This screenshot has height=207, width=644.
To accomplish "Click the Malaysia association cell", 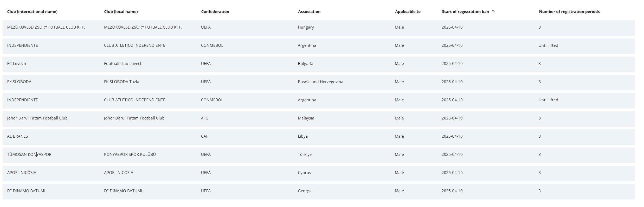I will coord(306,118).
